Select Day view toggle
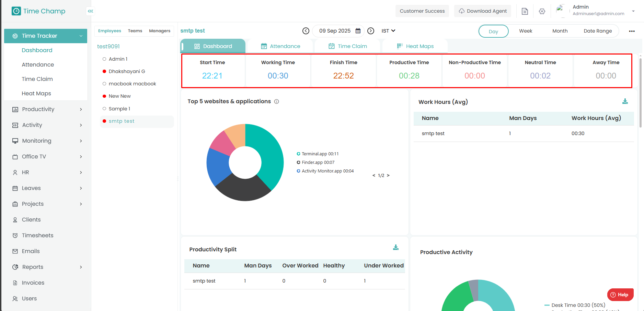The width and height of the screenshot is (644, 311). click(493, 31)
